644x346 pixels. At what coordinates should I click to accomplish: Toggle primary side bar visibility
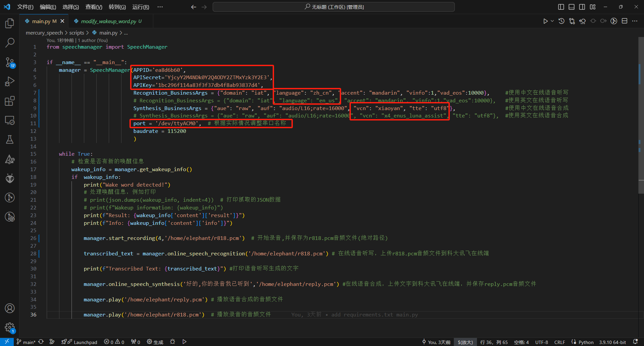(561, 7)
